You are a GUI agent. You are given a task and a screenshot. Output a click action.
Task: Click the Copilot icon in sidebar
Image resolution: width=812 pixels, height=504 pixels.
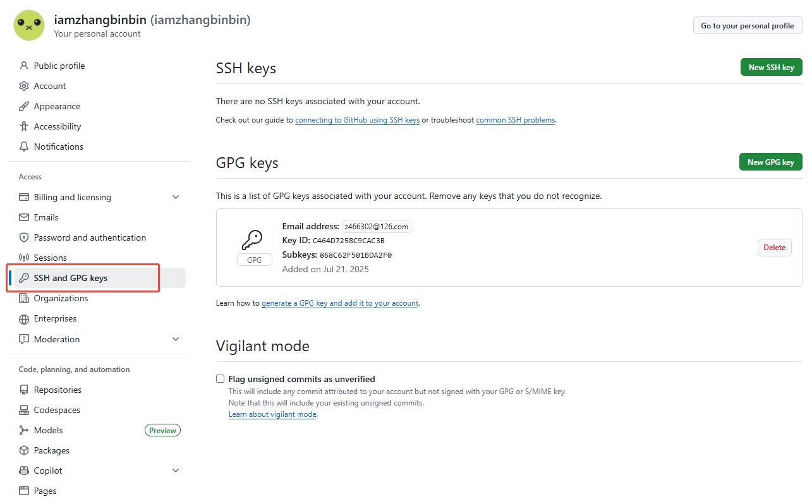[23, 470]
